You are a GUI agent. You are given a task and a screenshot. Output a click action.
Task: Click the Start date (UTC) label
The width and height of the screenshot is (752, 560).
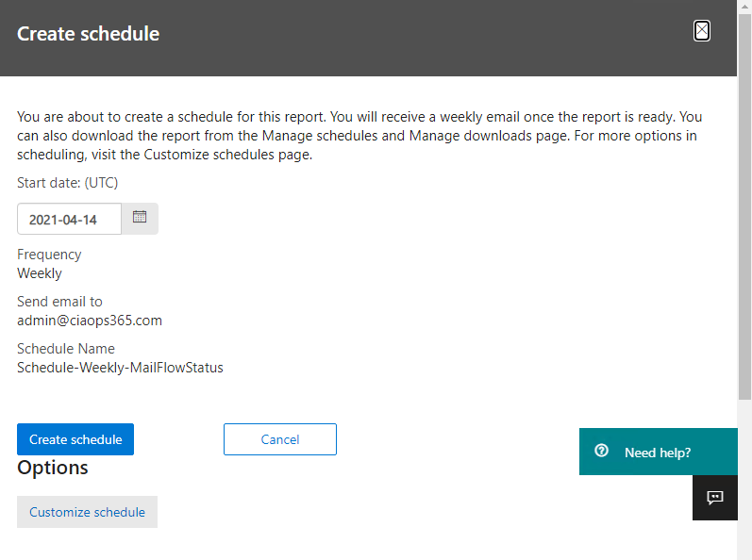click(x=68, y=183)
